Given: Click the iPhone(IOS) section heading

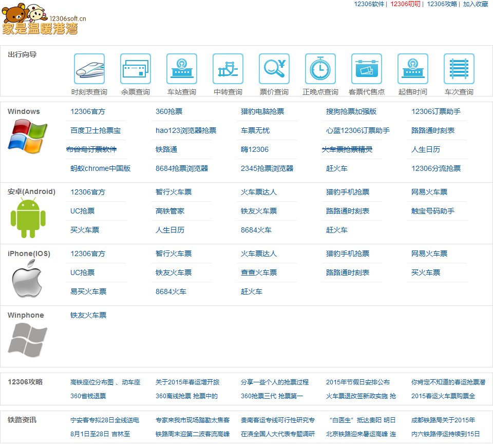Looking at the screenshot, I should 29,254.
